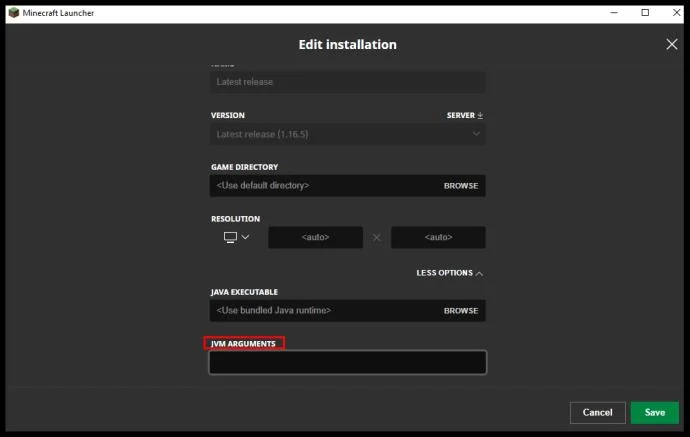The height and width of the screenshot is (437, 690).
Task: Close the Minecraft Launcher window
Action: (676, 13)
